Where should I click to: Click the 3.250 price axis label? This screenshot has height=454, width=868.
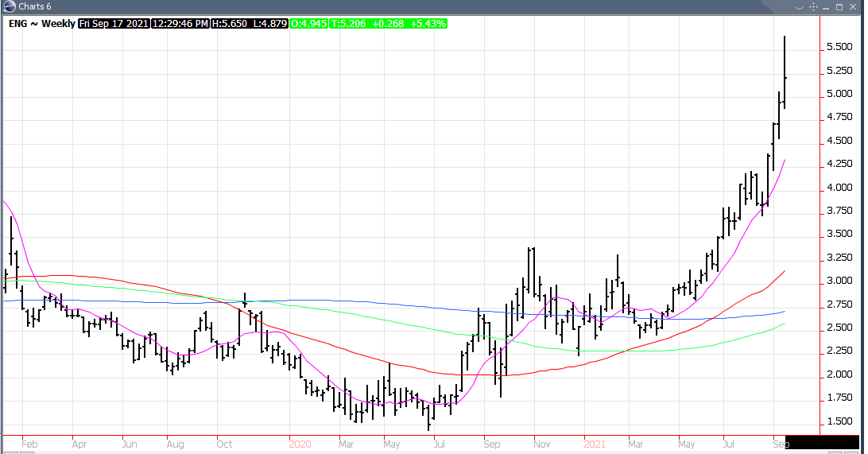[839, 258]
